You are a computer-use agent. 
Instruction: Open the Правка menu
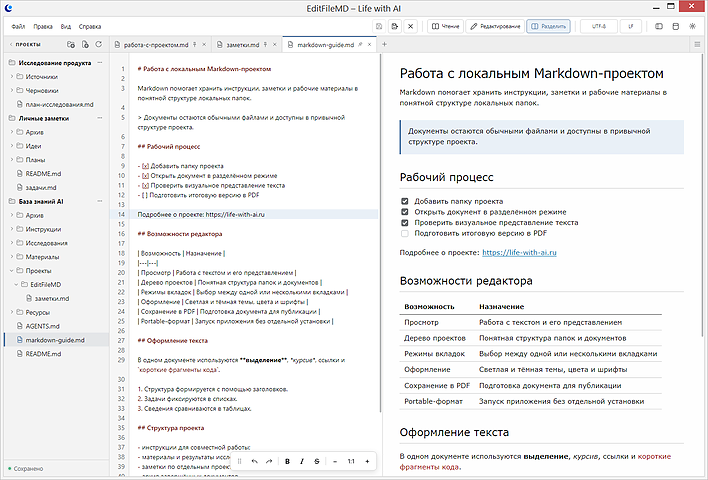click(43, 27)
